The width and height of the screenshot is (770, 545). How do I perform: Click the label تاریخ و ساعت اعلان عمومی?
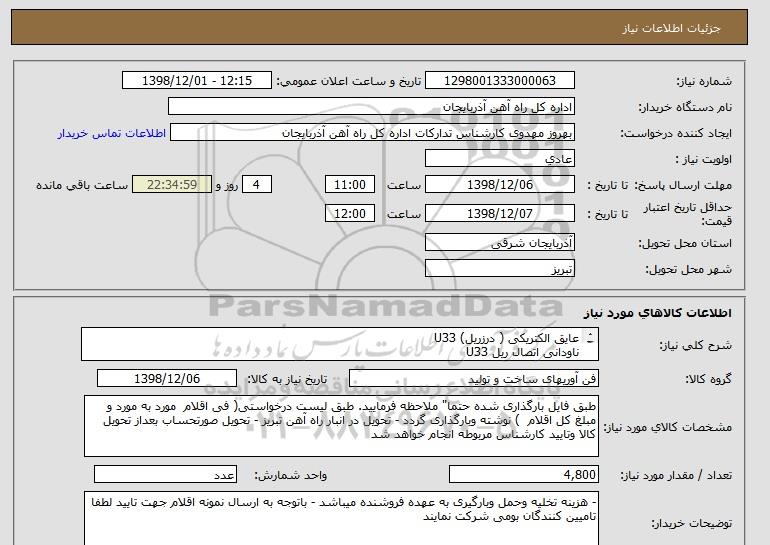tap(349, 81)
